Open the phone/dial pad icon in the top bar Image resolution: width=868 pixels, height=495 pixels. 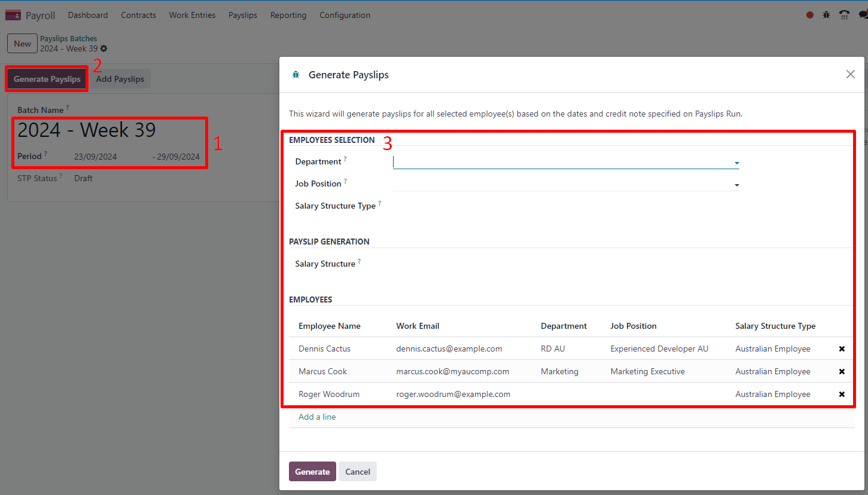844,14
